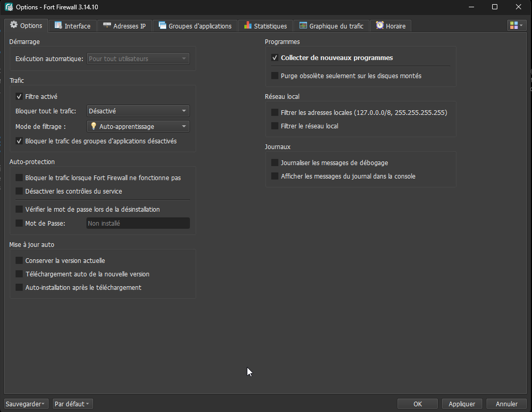Click the Graphique du trafic icon
This screenshot has width=532, height=412.
coord(303,26)
